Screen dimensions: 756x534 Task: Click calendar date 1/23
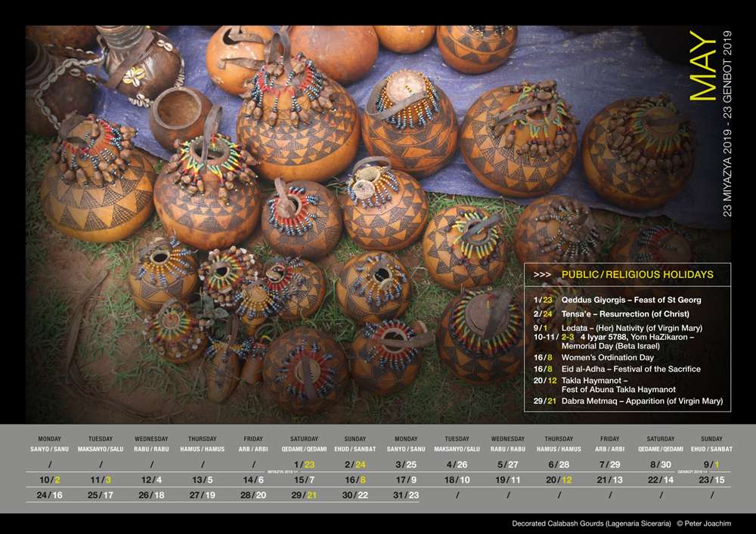pyautogui.click(x=304, y=465)
